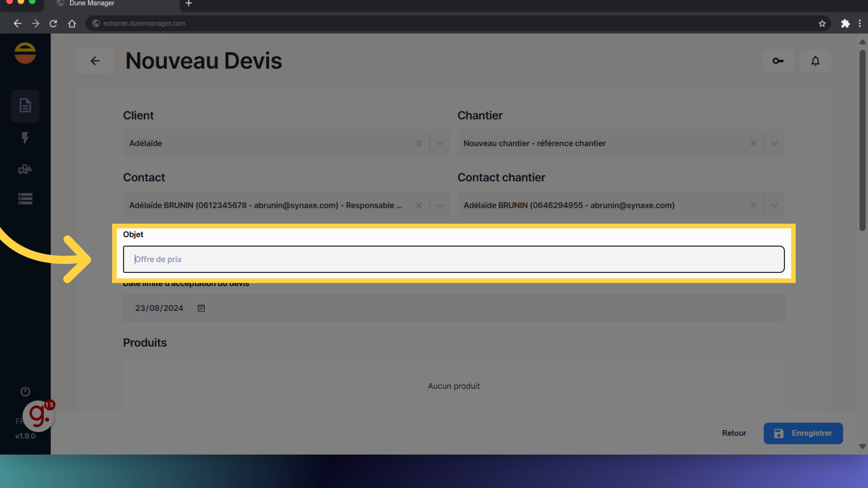868x488 pixels.
Task: Click browser reload button
Action: [x=53, y=23]
